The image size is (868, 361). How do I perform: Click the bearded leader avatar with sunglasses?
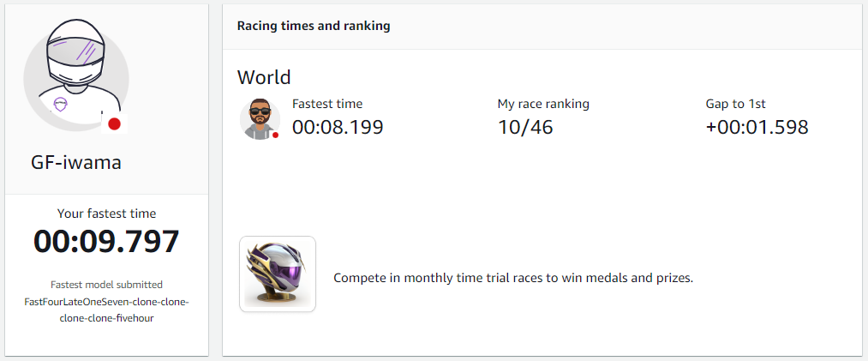260,119
